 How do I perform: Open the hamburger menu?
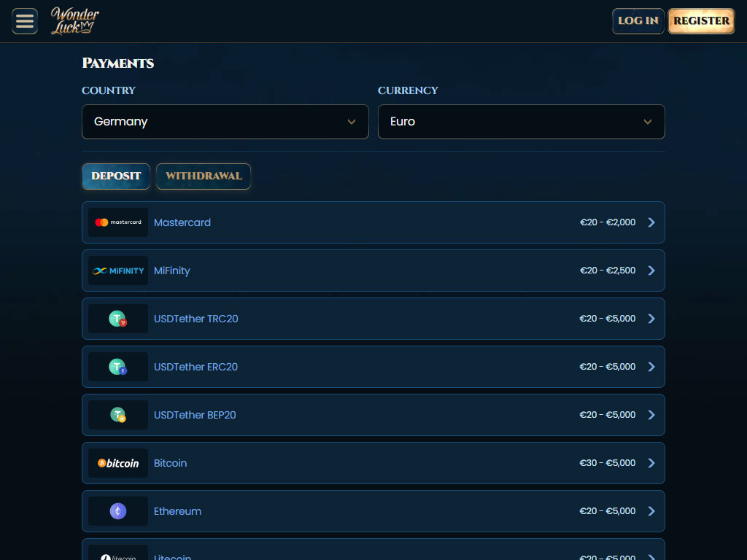(x=25, y=21)
